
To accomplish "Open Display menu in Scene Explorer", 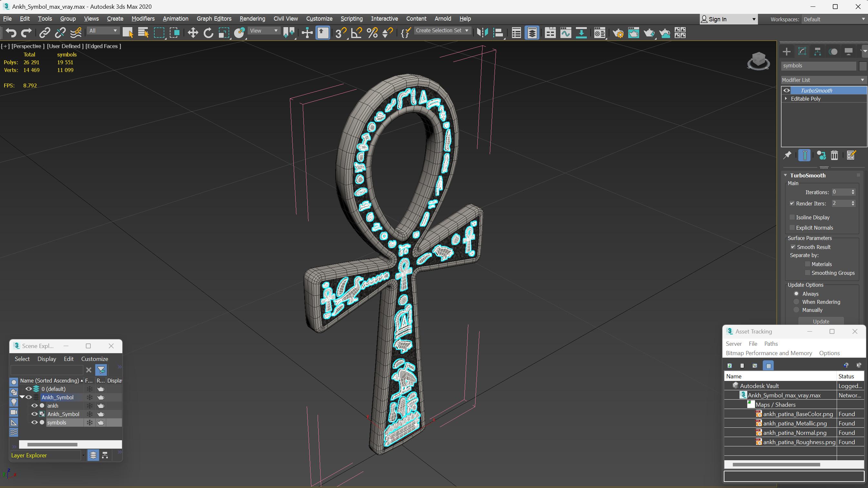I will (x=47, y=359).
